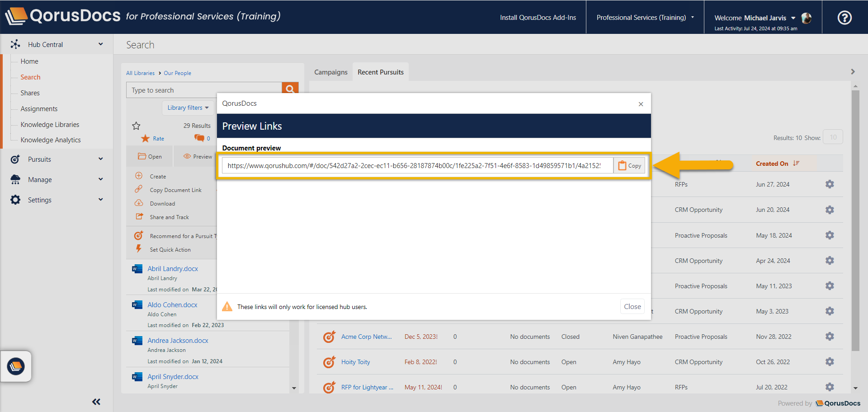The image size is (868, 412).
Task: Expand the right panel chevron arrow
Action: (853, 72)
